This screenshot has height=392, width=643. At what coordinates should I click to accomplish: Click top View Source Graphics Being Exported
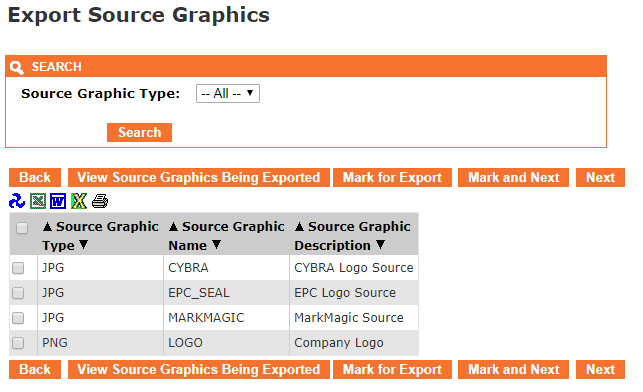point(199,178)
